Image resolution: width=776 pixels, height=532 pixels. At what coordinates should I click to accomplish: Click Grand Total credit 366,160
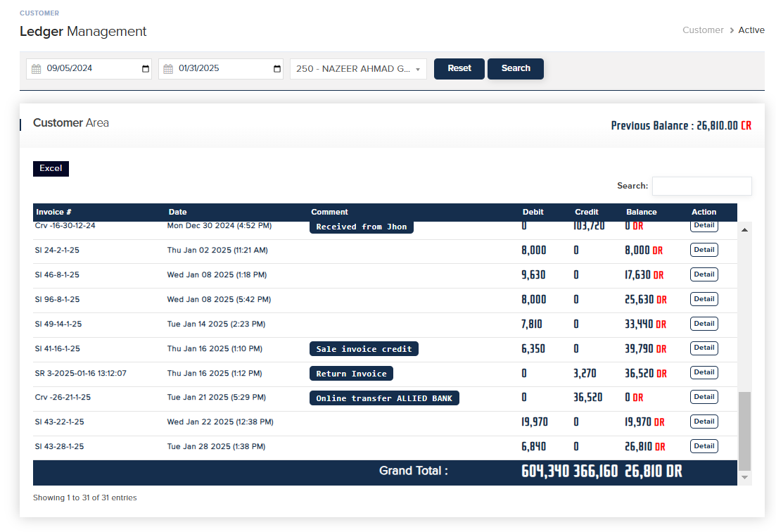click(x=596, y=471)
